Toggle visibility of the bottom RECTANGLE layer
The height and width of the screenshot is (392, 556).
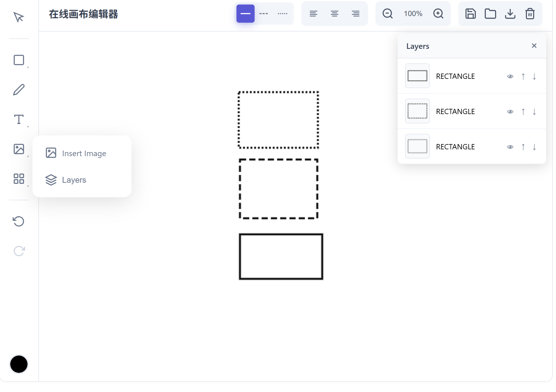510,147
